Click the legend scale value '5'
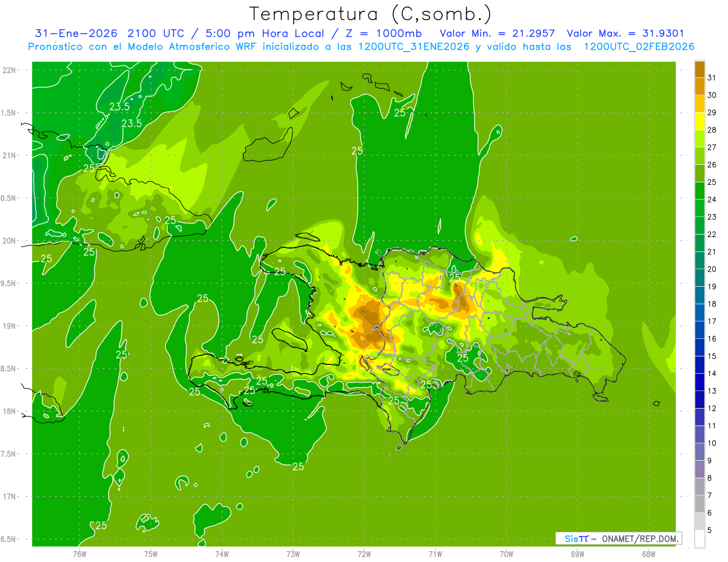 (710, 530)
